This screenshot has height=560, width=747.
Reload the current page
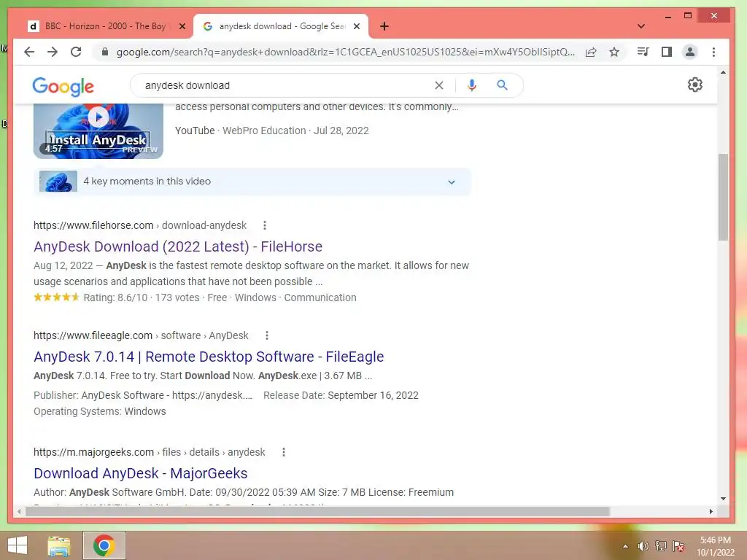(76, 52)
